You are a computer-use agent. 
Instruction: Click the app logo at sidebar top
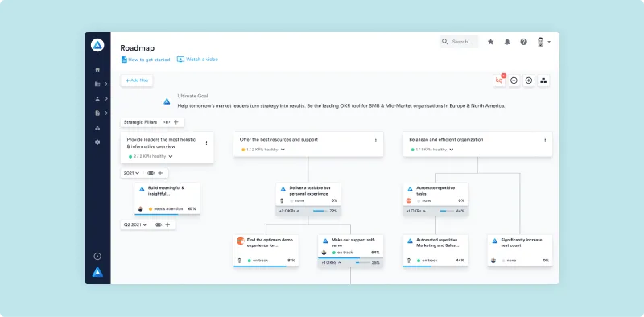pyautogui.click(x=97, y=45)
